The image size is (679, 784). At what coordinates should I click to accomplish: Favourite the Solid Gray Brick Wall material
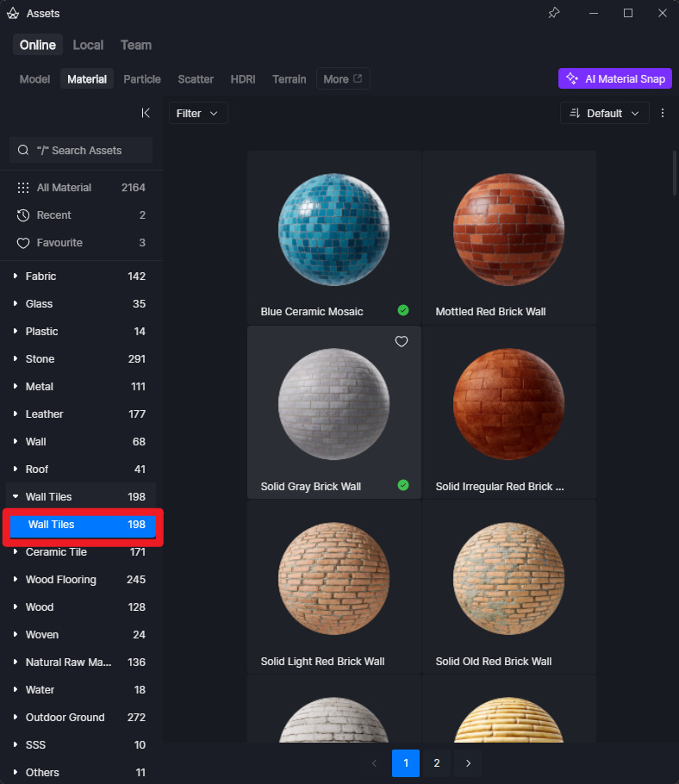tap(401, 342)
